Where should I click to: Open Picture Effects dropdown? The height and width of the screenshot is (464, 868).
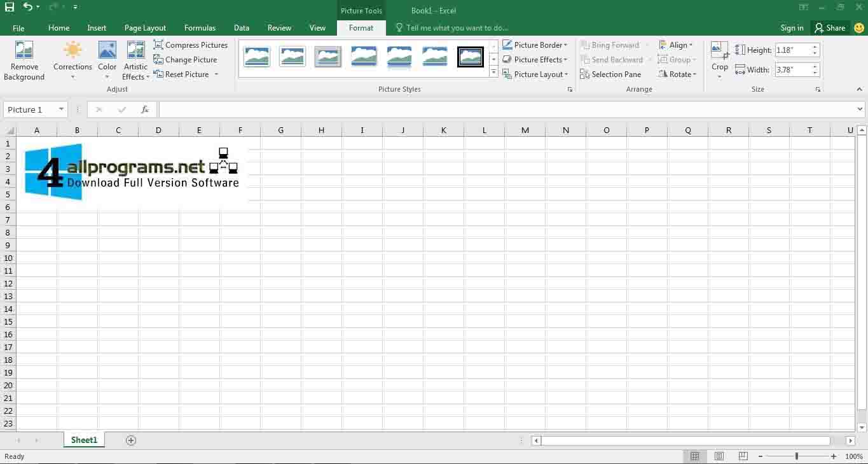pos(535,60)
